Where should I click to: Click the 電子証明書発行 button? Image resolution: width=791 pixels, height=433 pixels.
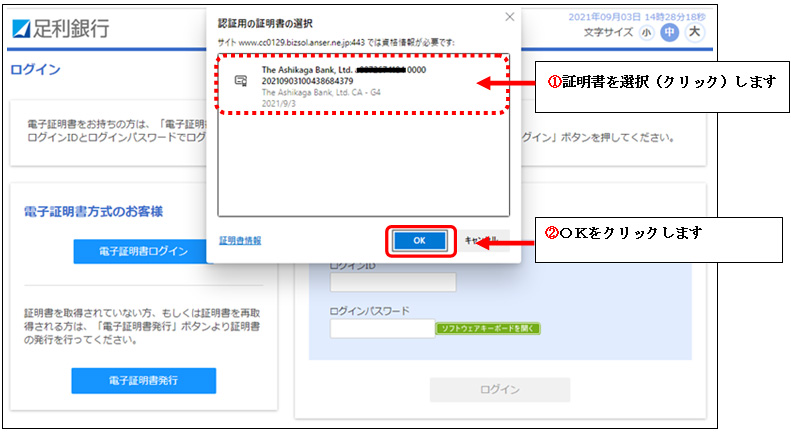[144, 381]
